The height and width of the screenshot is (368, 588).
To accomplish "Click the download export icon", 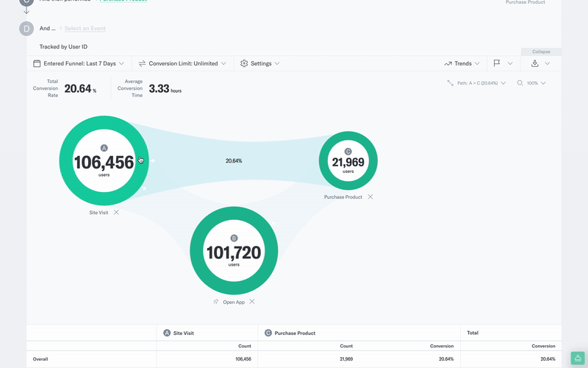I will coord(535,63).
